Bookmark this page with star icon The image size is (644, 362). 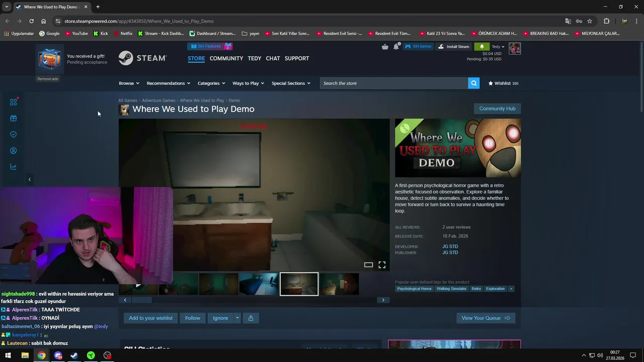coord(590,21)
